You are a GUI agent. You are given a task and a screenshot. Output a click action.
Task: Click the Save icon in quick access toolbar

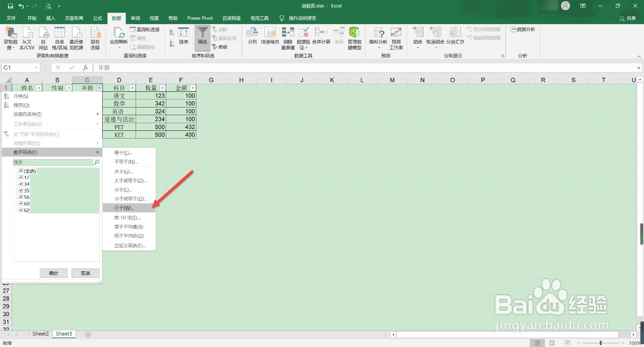[x=10, y=6]
